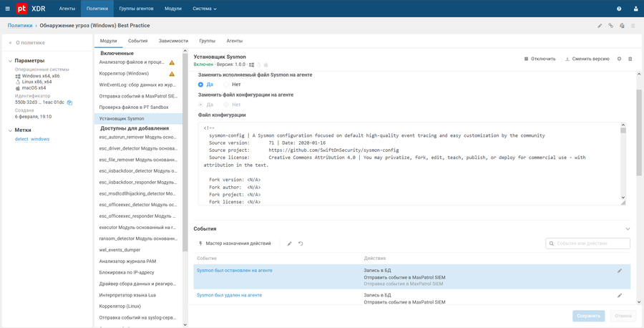Select the Анализатор журнала PAM module
This screenshot has height=328, width=644.
point(138,261)
